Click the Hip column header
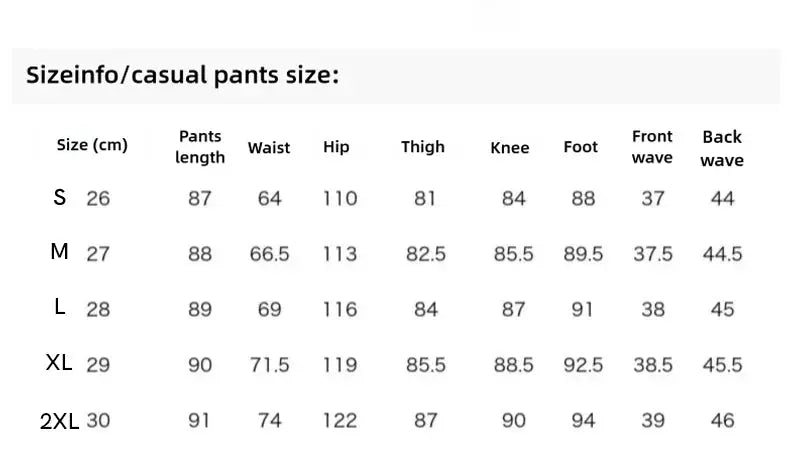 (336, 147)
